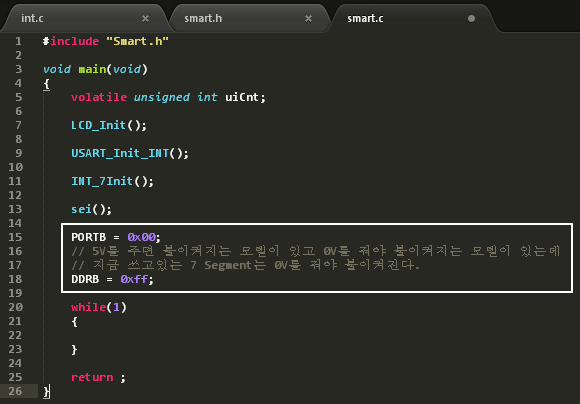Place cursor on #include "Smart.h" line

(x=106, y=41)
